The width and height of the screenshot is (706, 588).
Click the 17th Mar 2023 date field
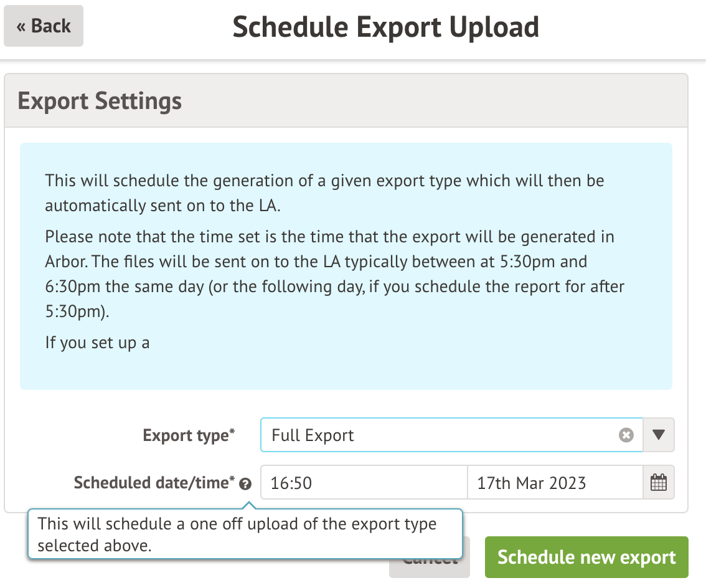point(554,483)
